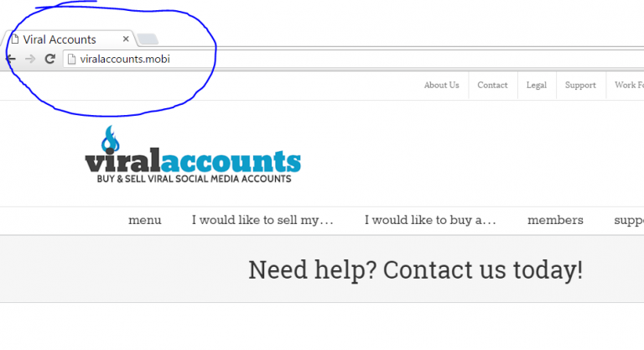Open the Support link in the top bar
This screenshot has height=350, width=644.
pyautogui.click(x=580, y=85)
